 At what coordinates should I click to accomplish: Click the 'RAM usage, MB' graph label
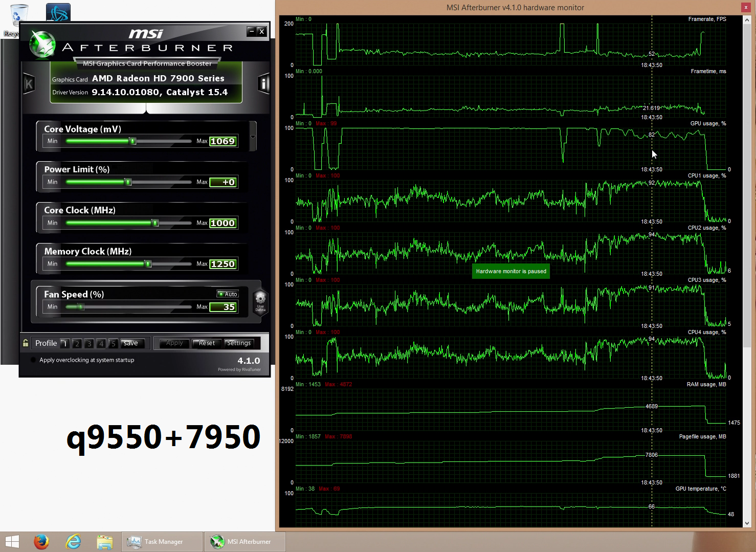pos(706,384)
